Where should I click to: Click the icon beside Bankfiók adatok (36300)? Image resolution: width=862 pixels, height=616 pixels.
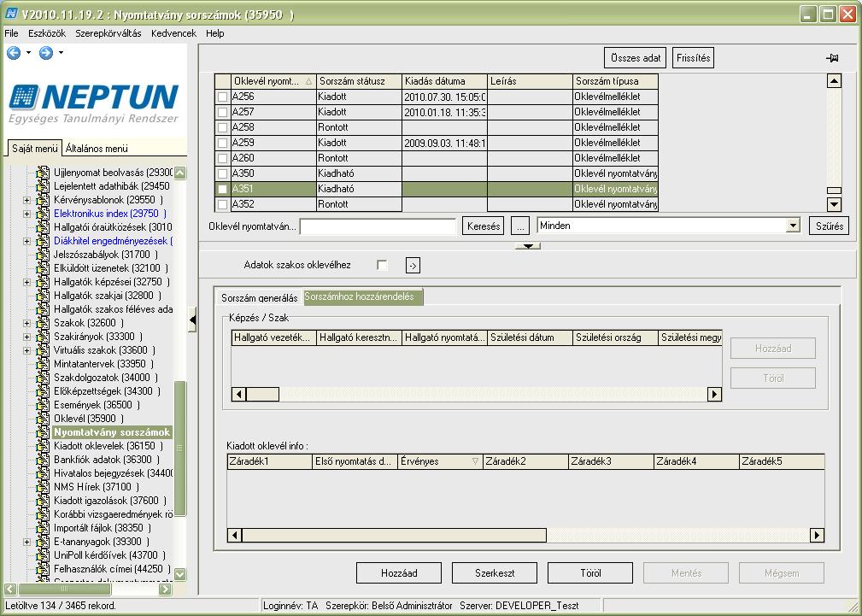[x=43, y=460]
